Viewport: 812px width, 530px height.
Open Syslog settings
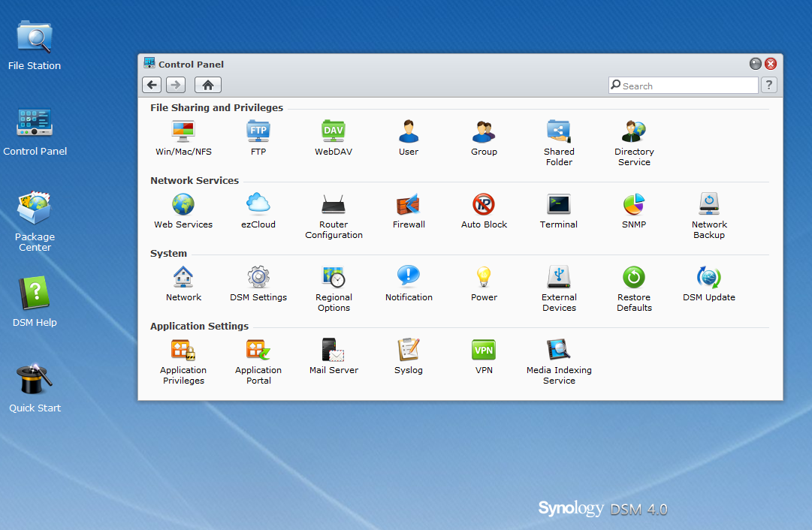click(409, 357)
